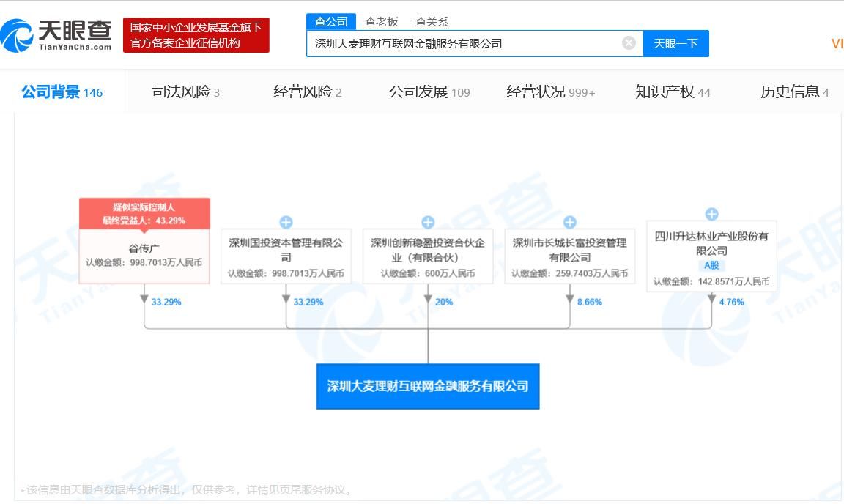Open 深圳国投资本管理有限公司 shareholder card
The image size is (844, 504).
[286, 256]
